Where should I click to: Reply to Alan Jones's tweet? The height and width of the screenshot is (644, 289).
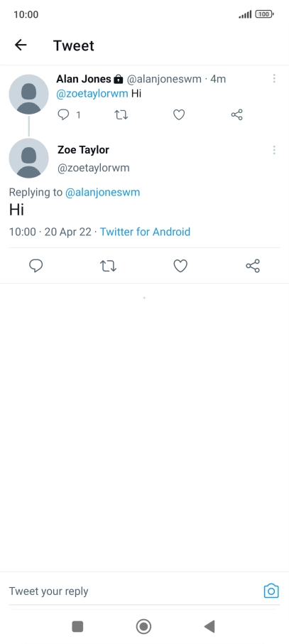[63, 114]
